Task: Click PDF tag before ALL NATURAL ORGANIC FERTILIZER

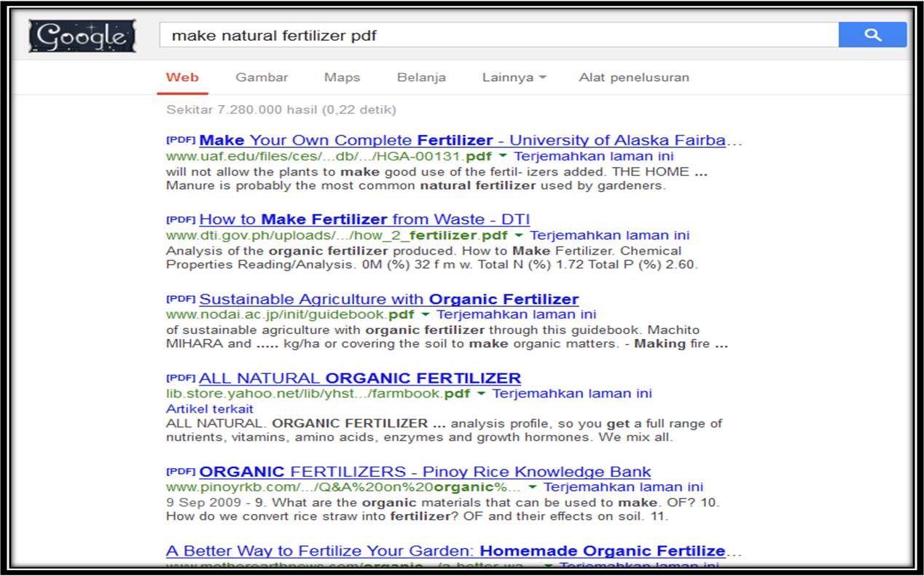Action: click(181, 378)
